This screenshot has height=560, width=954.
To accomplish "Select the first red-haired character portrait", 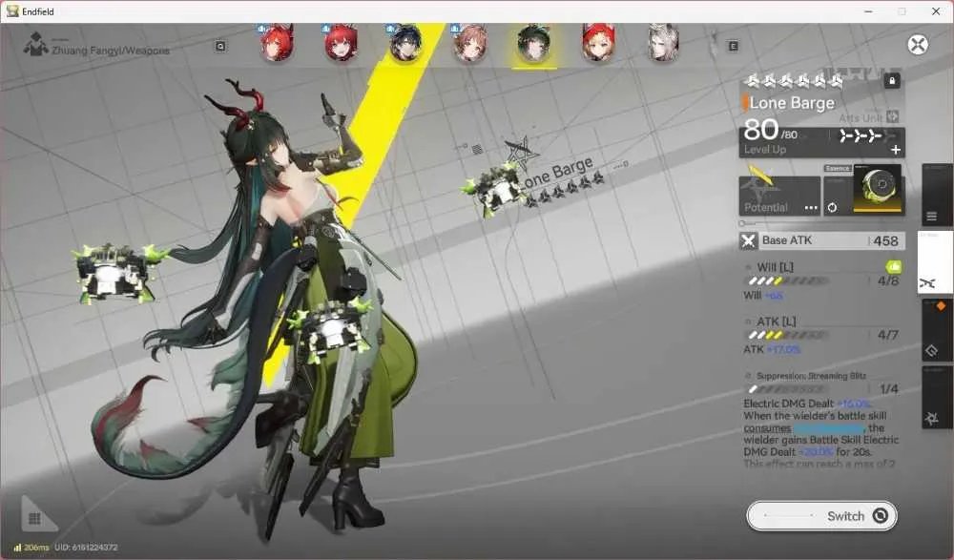I will point(277,43).
